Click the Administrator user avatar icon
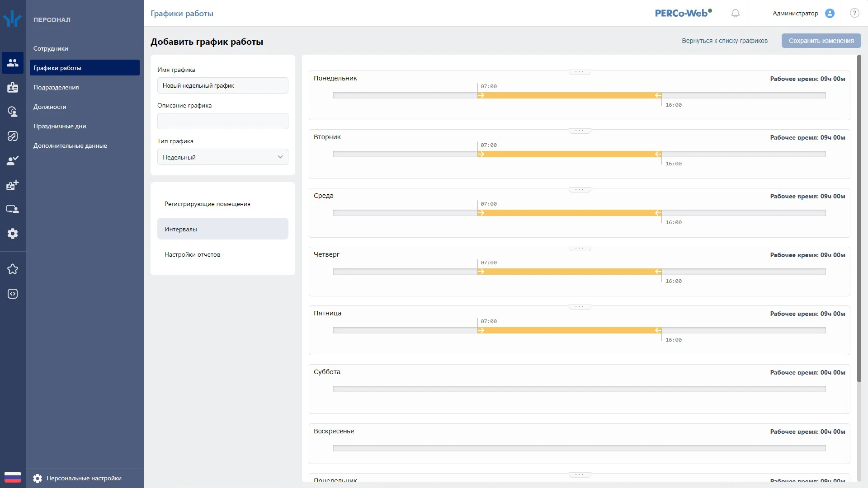The height and width of the screenshot is (488, 868). point(830,13)
